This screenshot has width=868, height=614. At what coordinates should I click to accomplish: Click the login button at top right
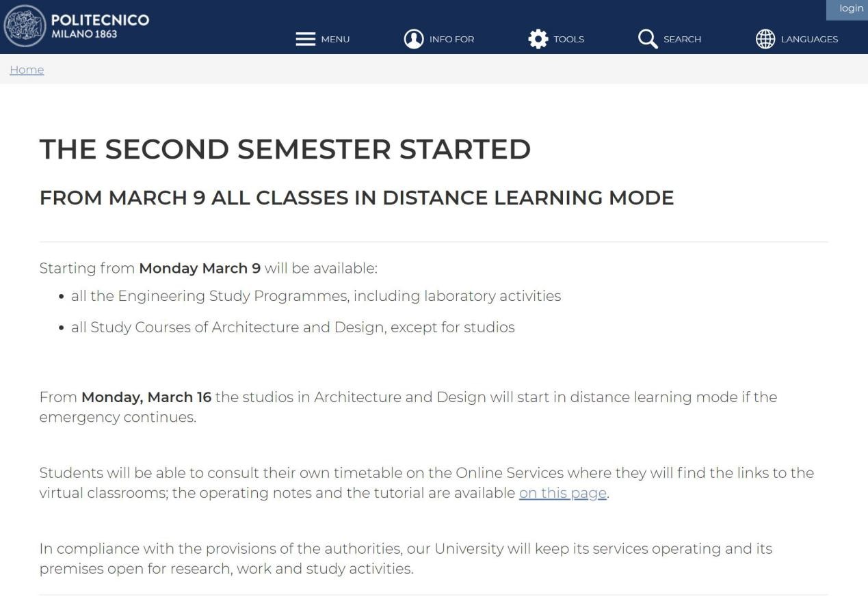[851, 8]
